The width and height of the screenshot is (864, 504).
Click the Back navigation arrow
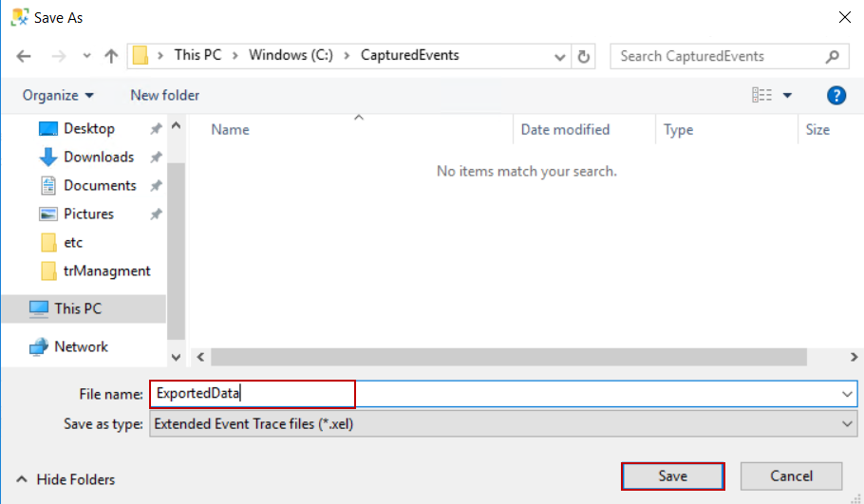tap(24, 56)
